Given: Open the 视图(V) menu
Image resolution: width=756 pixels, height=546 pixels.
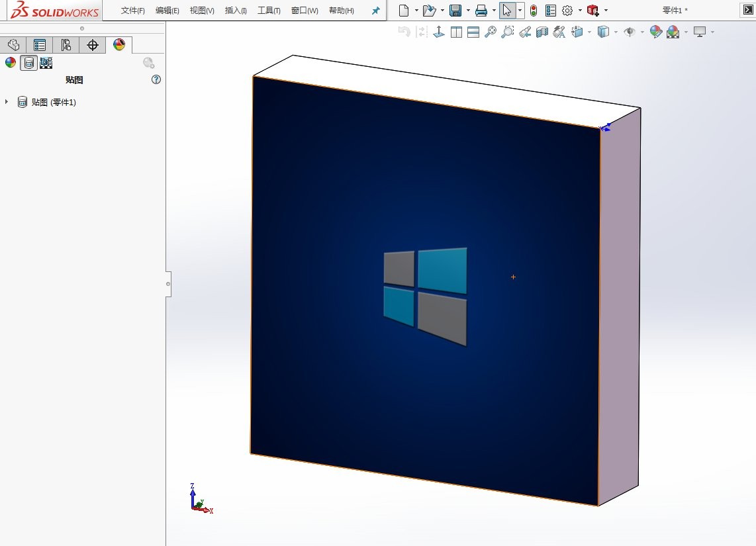Looking at the screenshot, I should (202, 11).
